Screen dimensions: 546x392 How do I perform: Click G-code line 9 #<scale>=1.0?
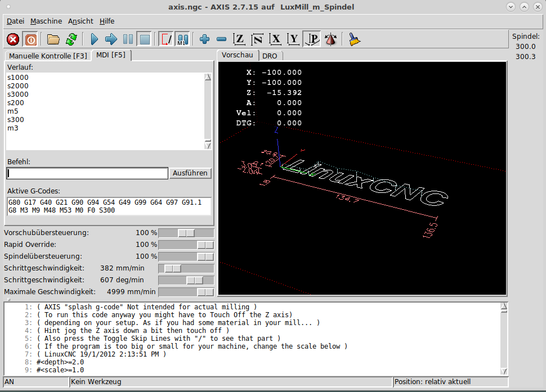click(x=60, y=370)
